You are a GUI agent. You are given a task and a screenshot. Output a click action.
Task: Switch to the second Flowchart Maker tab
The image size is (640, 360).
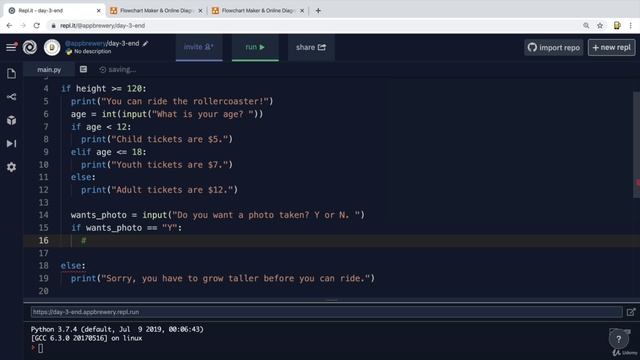(x=258, y=11)
